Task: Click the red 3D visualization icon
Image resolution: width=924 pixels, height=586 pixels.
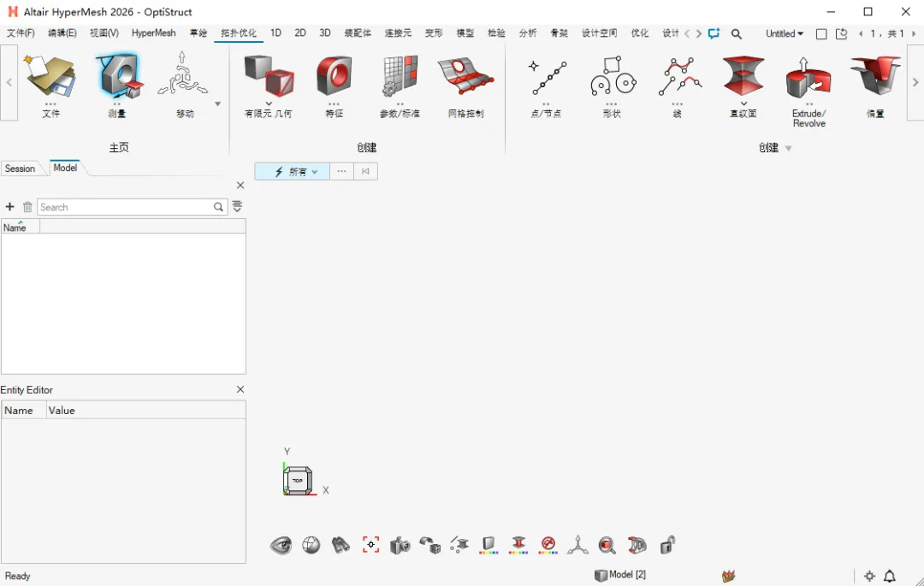Action: [x=637, y=545]
